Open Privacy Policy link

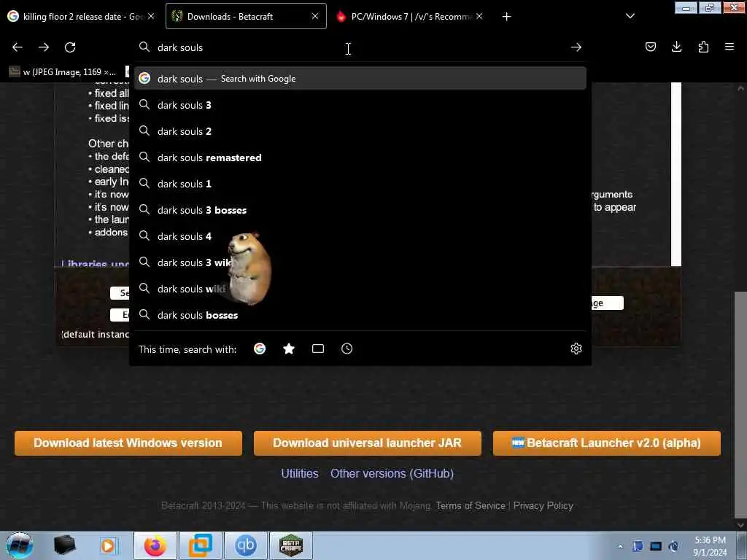[543, 506]
